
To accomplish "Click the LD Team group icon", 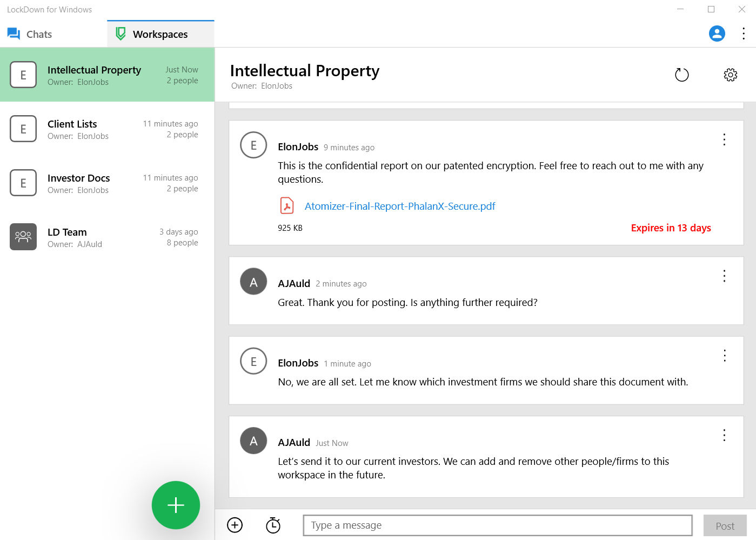I will (x=23, y=237).
